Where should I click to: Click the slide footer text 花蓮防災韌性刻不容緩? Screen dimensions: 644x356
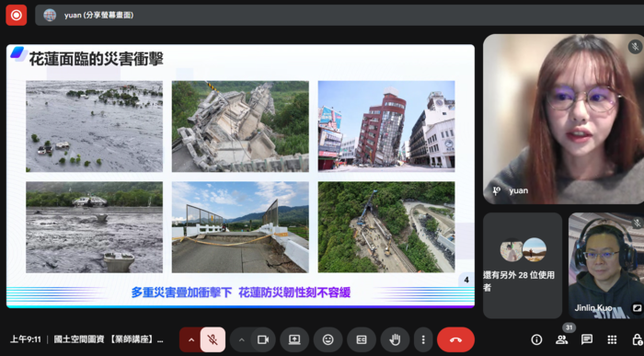pyautogui.click(x=294, y=293)
